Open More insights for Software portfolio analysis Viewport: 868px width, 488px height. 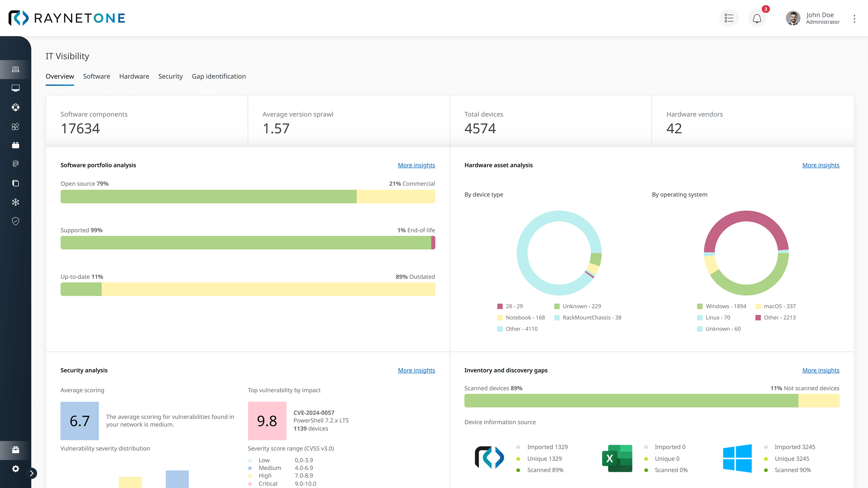pyautogui.click(x=416, y=165)
